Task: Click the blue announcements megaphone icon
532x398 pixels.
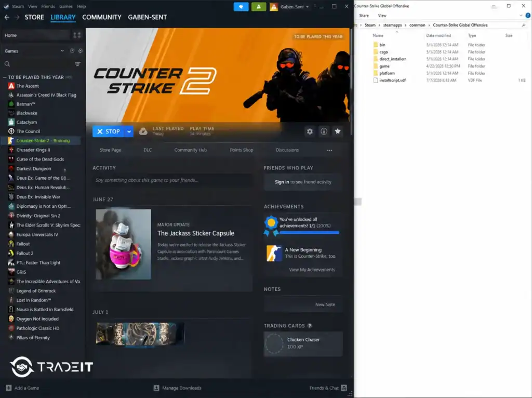Action: tap(241, 6)
